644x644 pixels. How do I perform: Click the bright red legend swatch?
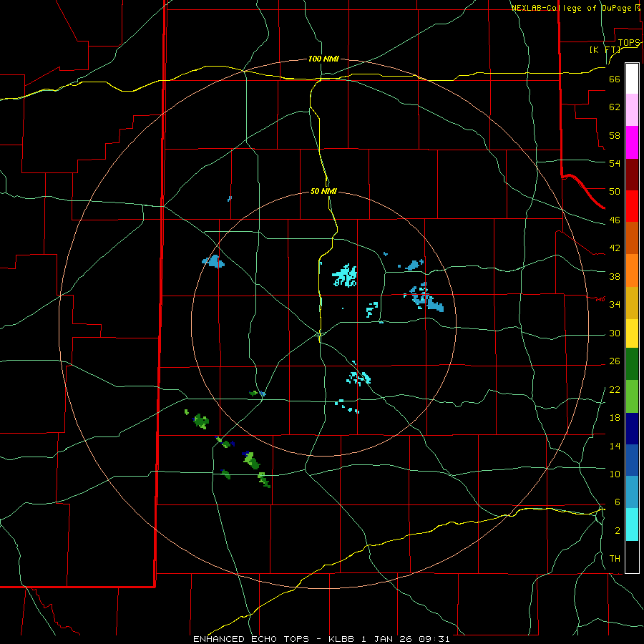pyautogui.click(x=632, y=206)
